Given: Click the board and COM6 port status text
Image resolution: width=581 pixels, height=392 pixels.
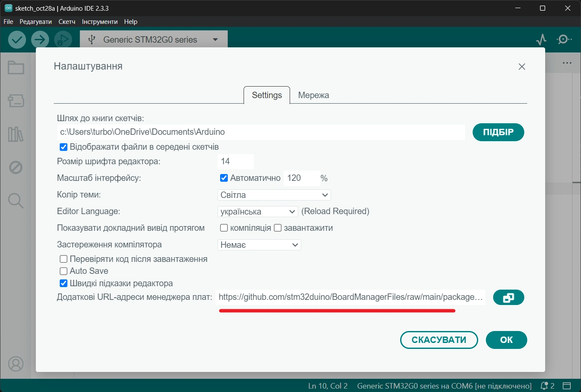Looking at the screenshot, I should point(444,386).
